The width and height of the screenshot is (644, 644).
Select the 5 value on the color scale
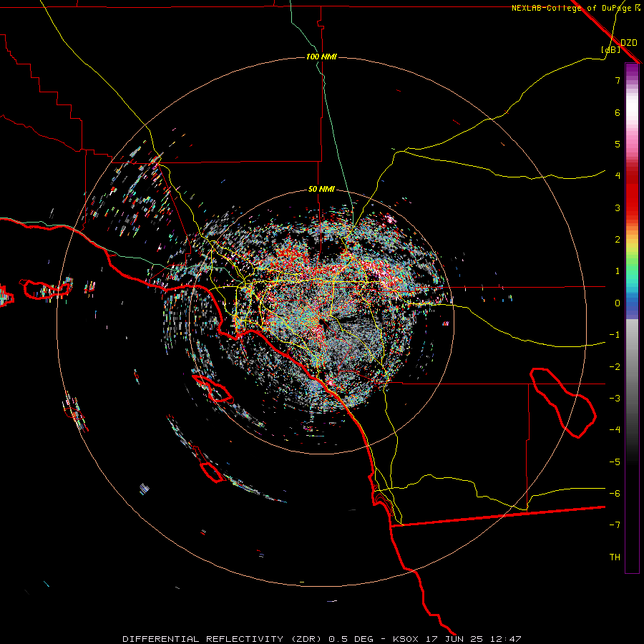[x=618, y=144]
